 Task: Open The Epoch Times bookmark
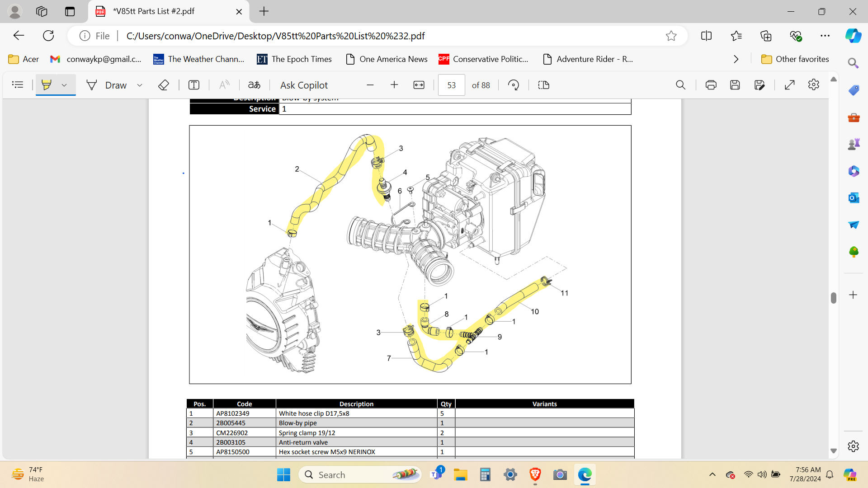point(294,59)
